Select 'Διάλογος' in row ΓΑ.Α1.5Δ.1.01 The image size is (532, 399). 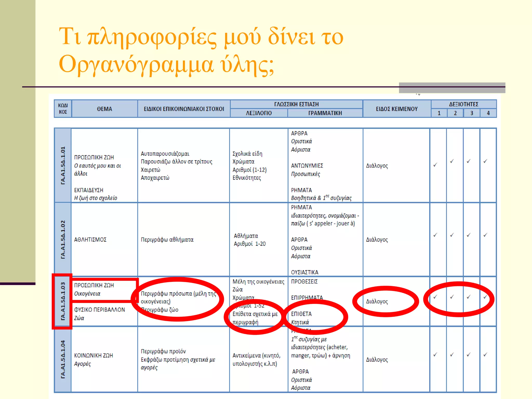point(377,165)
